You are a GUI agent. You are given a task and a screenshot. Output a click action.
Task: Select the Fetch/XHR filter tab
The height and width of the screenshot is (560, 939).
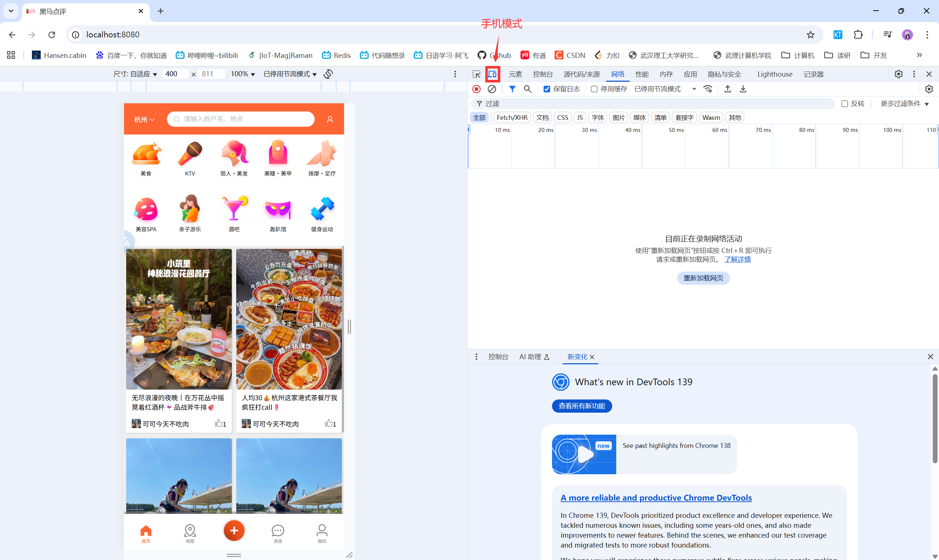tap(512, 117)
